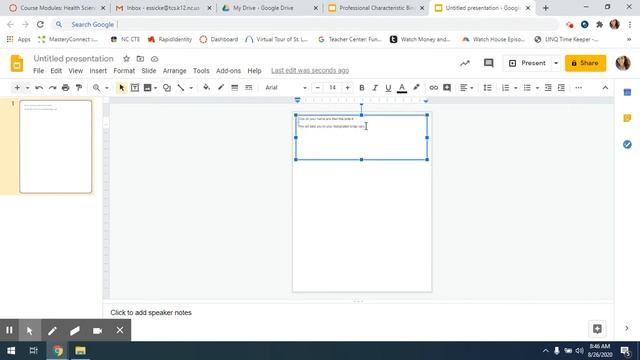Select the Line tool
The width and height of the screenshot is (640, 360).
pos(181,88)
